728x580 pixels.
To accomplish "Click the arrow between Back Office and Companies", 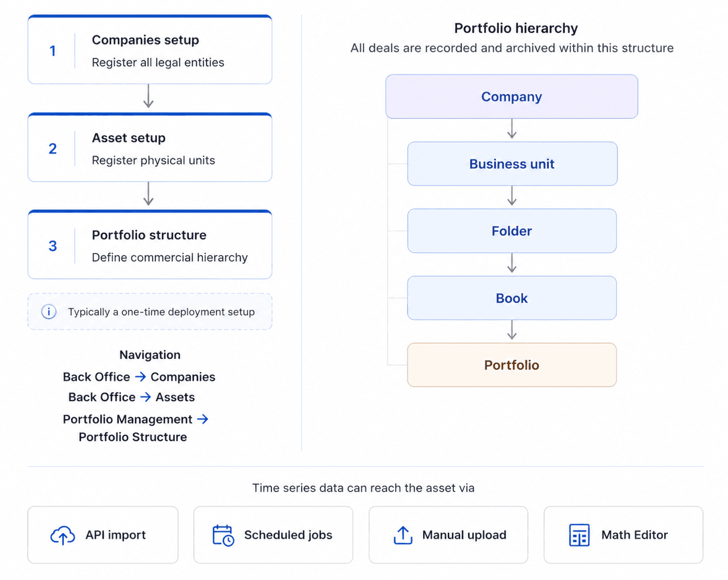I will coord(140,377).
